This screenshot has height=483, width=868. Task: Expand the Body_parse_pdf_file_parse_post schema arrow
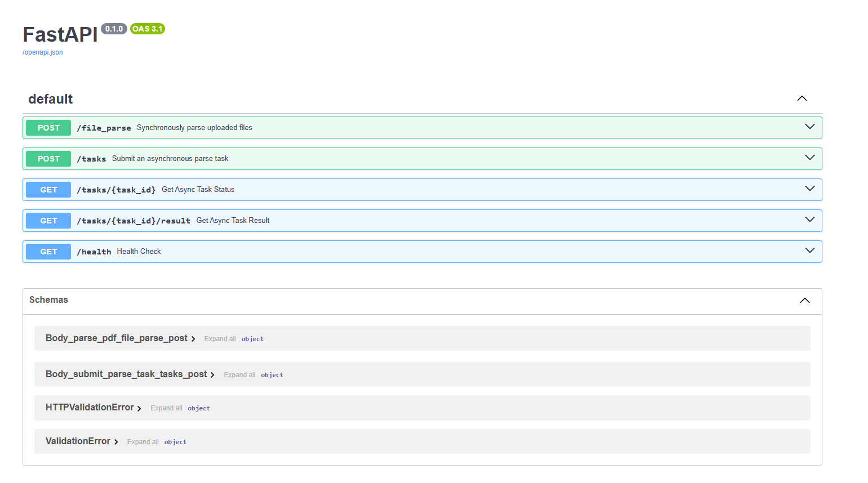[193, 339]
